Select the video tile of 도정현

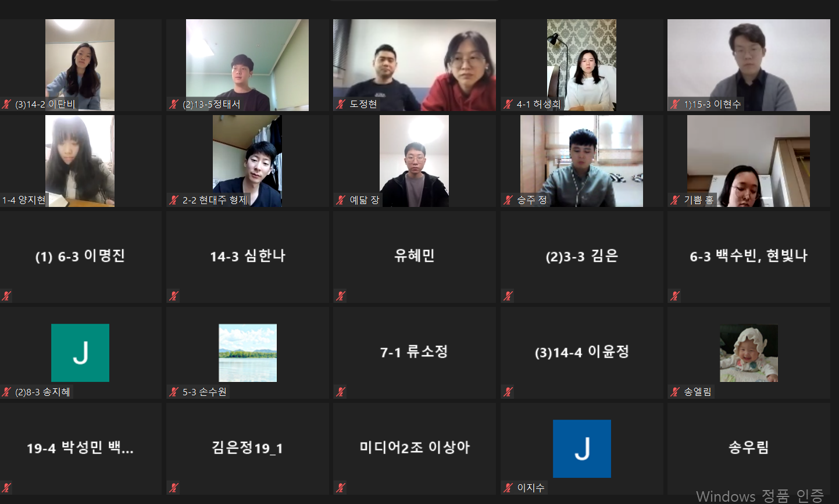click(415, 65)
